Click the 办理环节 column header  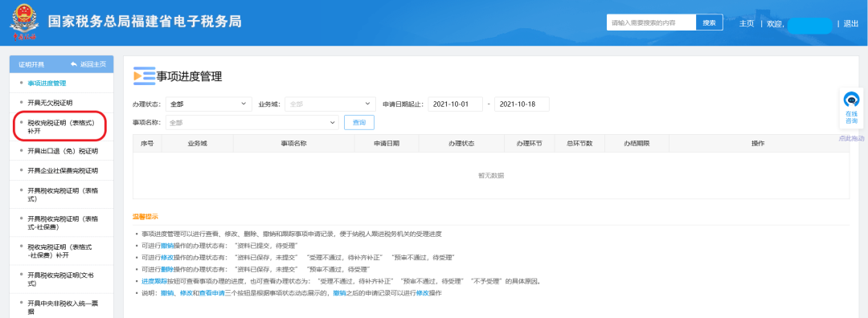click(529, 143)
